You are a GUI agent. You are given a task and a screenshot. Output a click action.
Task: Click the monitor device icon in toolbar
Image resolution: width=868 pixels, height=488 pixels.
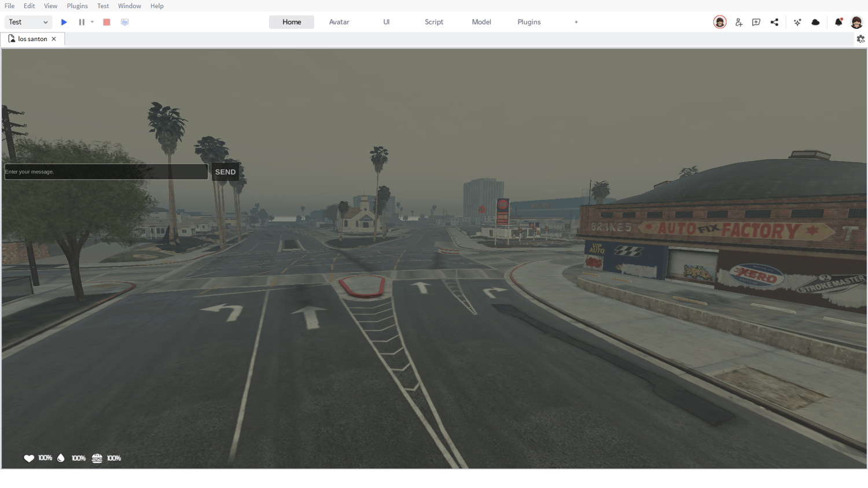pyautogui.click(x=124, y=22)
